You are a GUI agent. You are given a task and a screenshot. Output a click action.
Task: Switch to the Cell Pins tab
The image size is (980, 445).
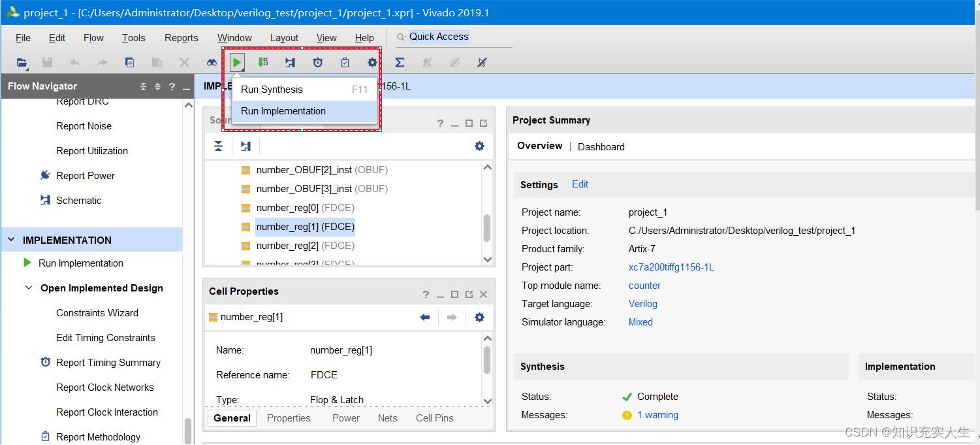[x=434, y=418]
